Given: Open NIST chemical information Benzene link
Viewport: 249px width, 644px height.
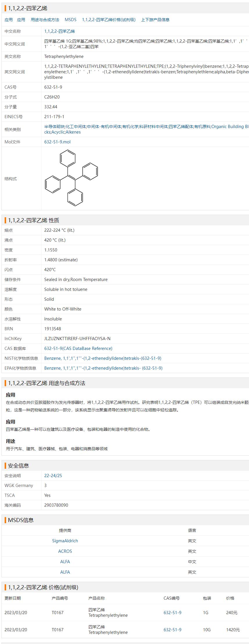Looking at the screenshot, I should point(102,358).
